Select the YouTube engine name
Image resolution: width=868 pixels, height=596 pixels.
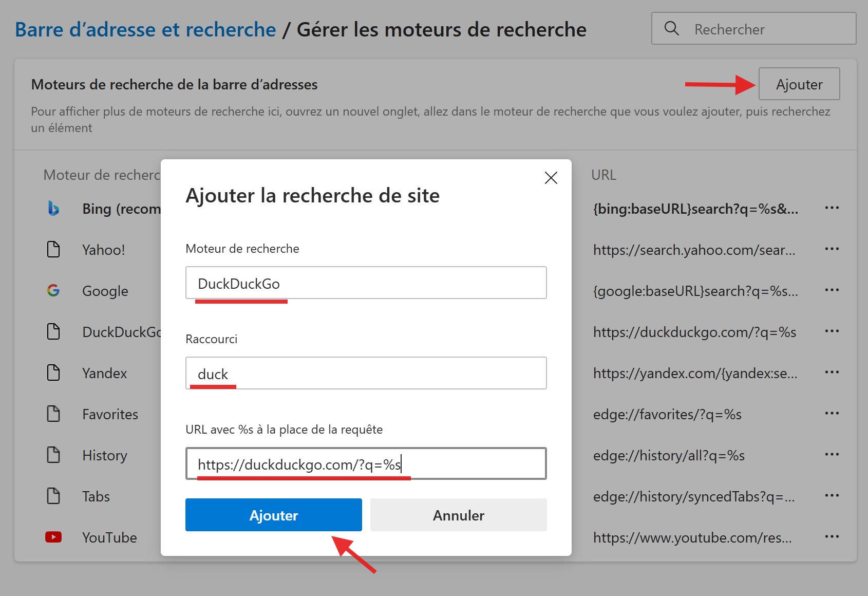pyautogui.click(x=109, y=537)
